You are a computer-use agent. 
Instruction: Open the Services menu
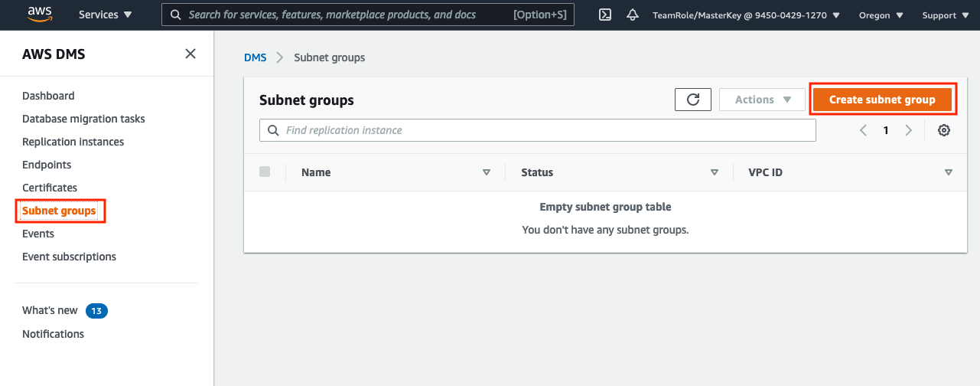pyautogui.click(x=106, y=15)
